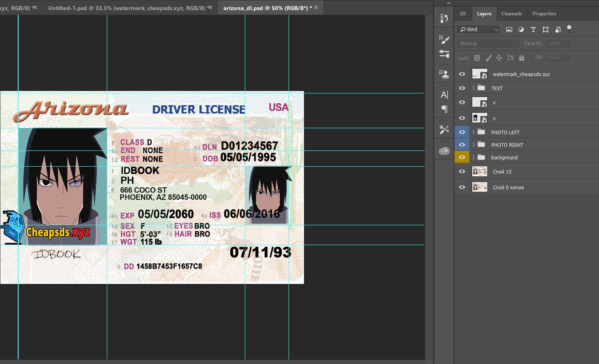This screenshot has width=599, height=364.
Task: Hide the watermark_cheapsds.xyz layer
Action: pos(462,74)
